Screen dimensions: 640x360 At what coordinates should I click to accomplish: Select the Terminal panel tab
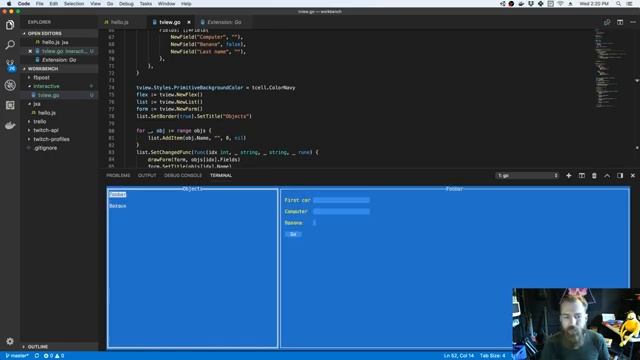221,176
